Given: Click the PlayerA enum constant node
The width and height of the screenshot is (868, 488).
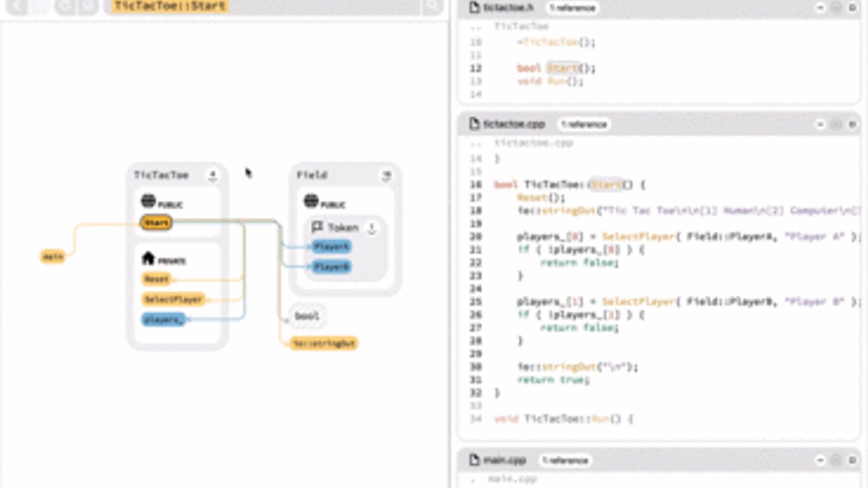Looking at the screenshot, I should click(x=331, y=247).
